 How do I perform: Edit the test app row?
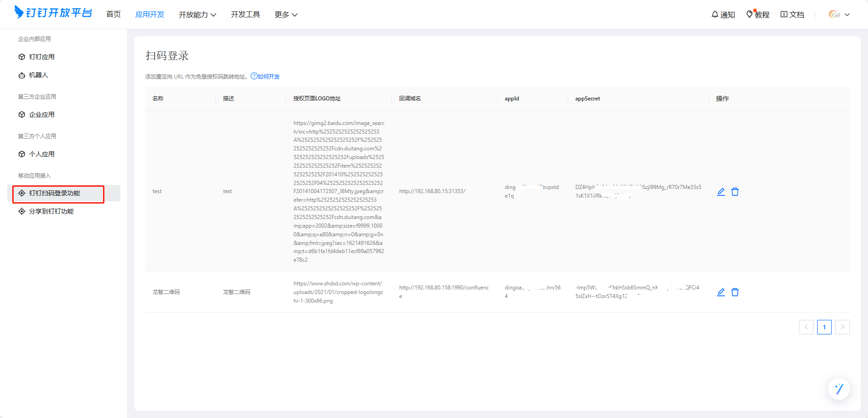(720, 192)
